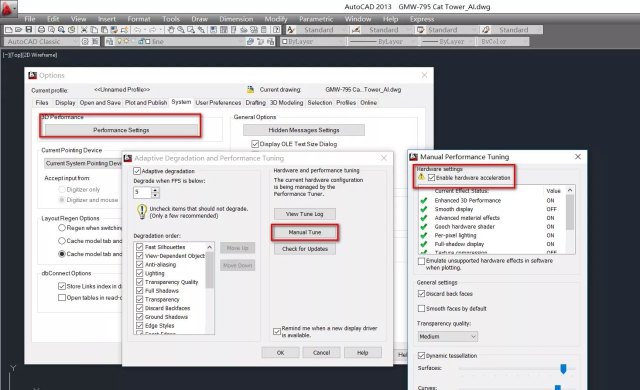Open the Transparency quality Medium dropdown

(x=447, y=337)
